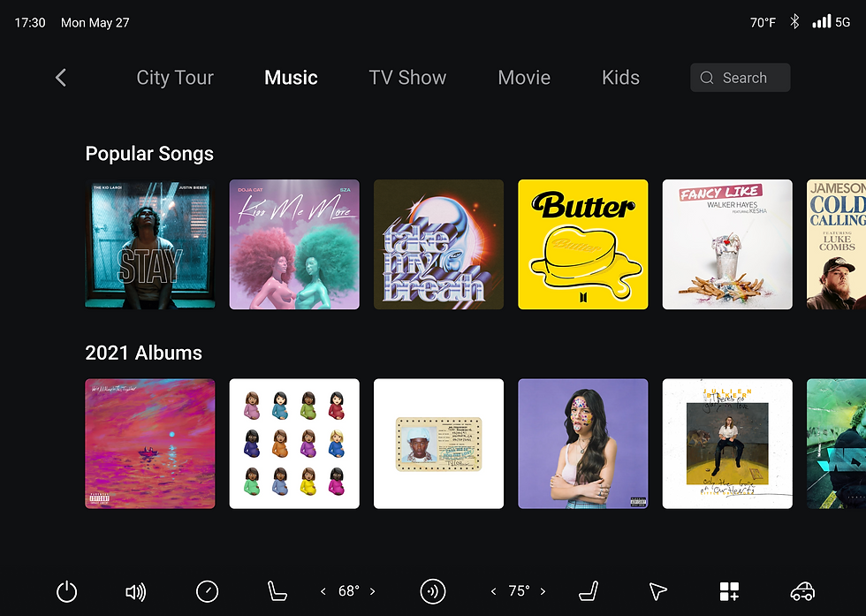Click into the Search field

tap(741, 78)
